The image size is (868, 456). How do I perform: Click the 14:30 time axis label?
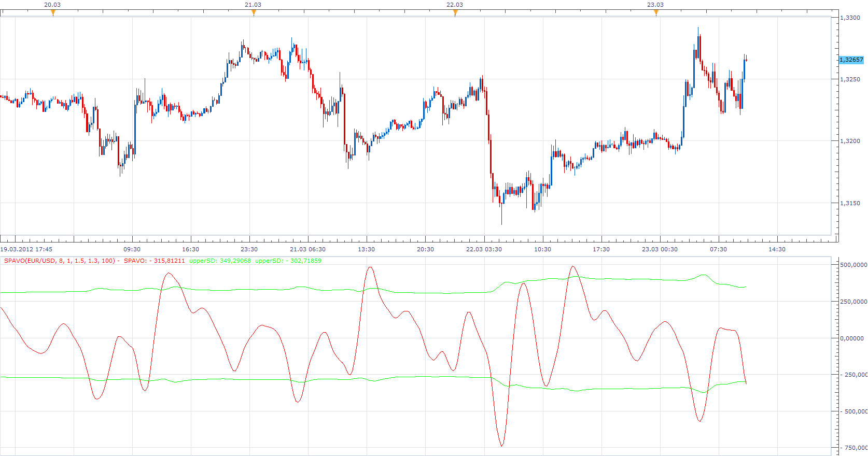click(x=777, y=249)
